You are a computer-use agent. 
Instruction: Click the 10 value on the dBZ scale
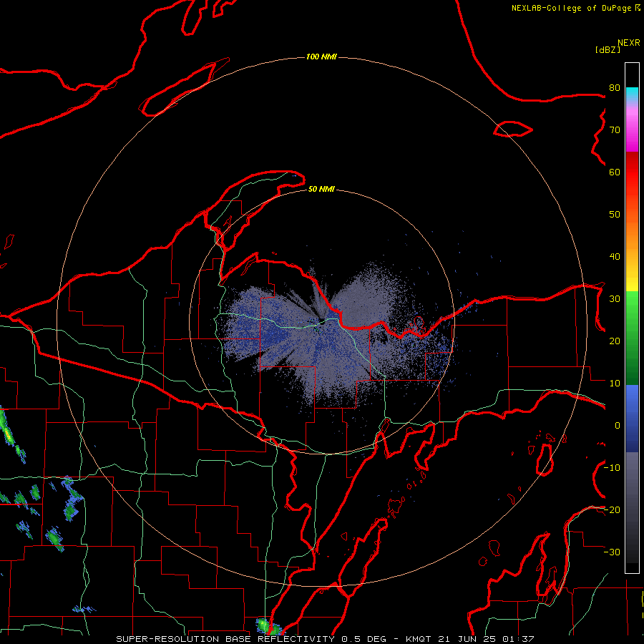[615, 384]
